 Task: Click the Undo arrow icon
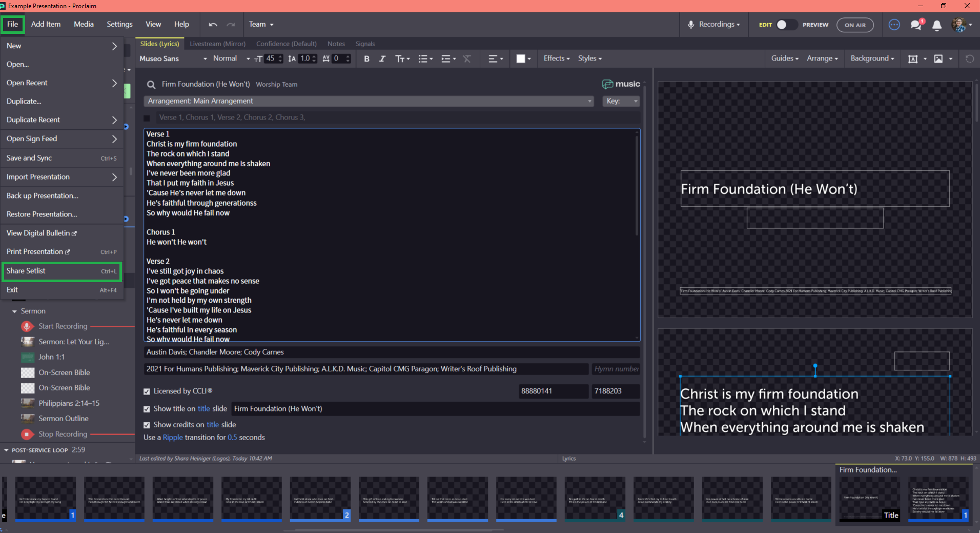pyautogui.click(x=213, y=25)
